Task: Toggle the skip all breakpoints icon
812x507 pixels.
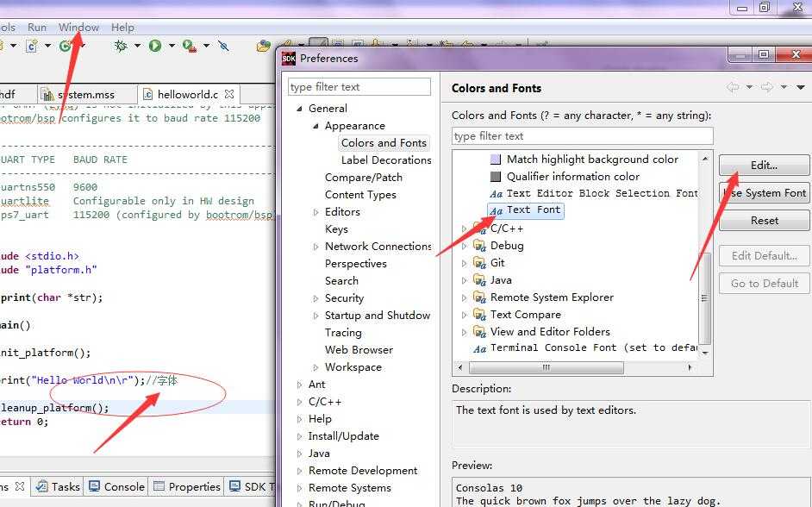Action: [x=223, y=46]
